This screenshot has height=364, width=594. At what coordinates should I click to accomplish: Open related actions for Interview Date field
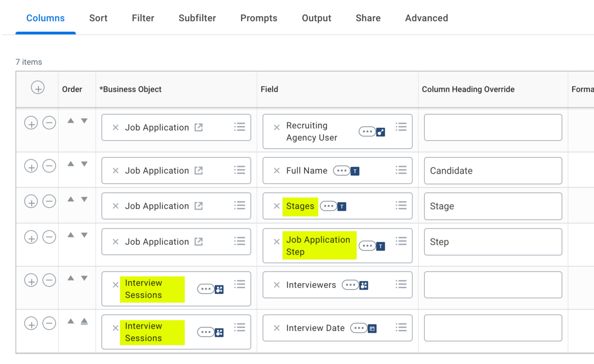359,328
